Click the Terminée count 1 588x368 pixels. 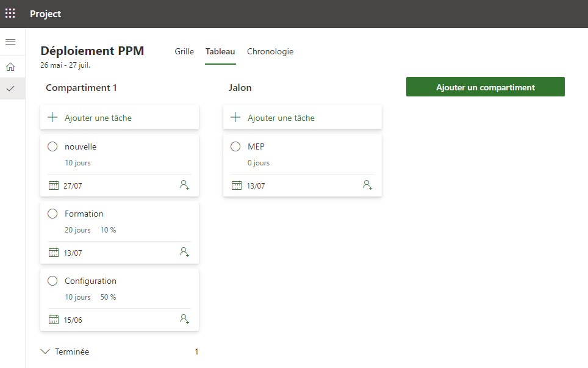(196, 352)
